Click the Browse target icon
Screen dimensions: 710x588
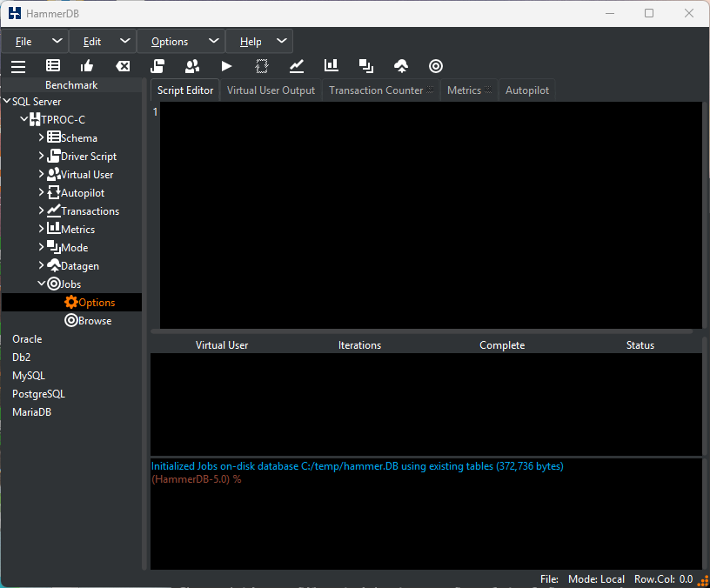point(71,320)
